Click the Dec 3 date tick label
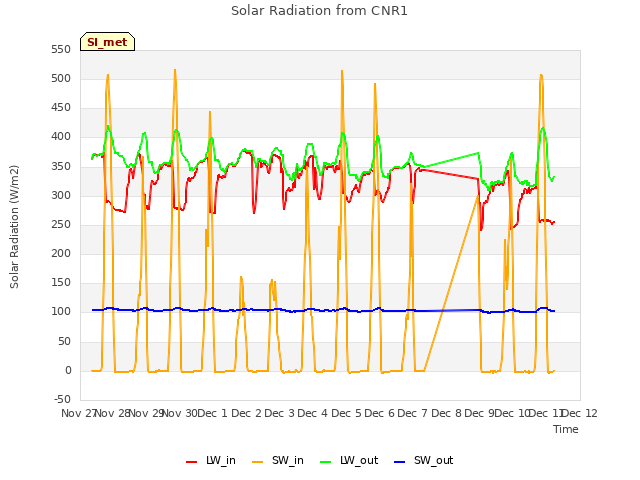The width and height of the screenshot is (640, 480). pyautogui.click(x=280, y=413)
